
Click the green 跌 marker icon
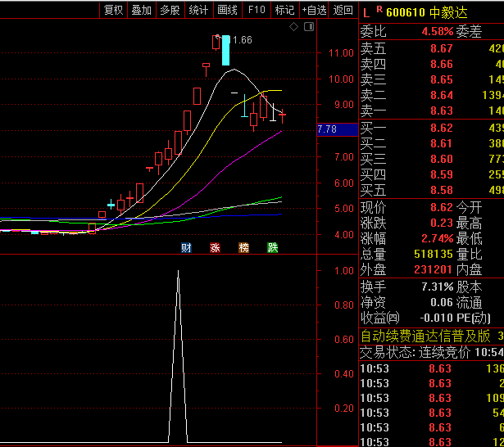[x=272, y=247]
